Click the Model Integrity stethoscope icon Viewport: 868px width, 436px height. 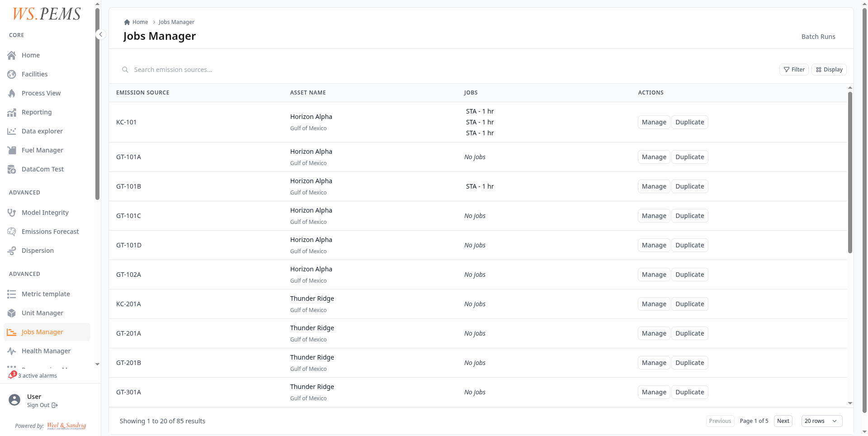pyautogui.click(x=12, y=213)
